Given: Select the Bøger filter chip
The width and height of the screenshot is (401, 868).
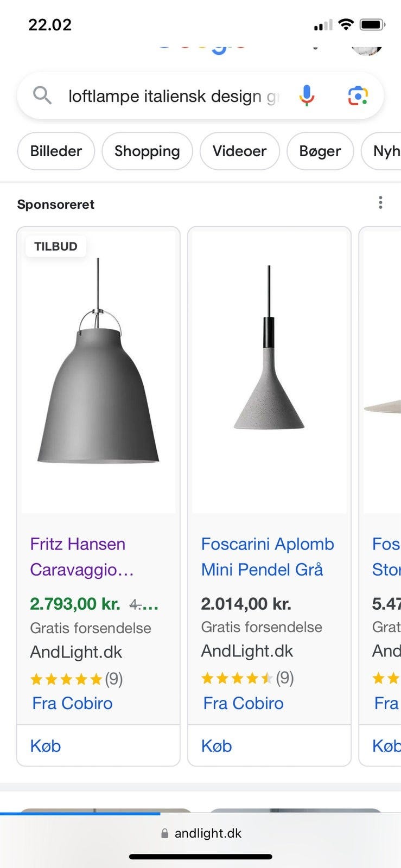Looking at the screenshot, I should click(320, 151).
